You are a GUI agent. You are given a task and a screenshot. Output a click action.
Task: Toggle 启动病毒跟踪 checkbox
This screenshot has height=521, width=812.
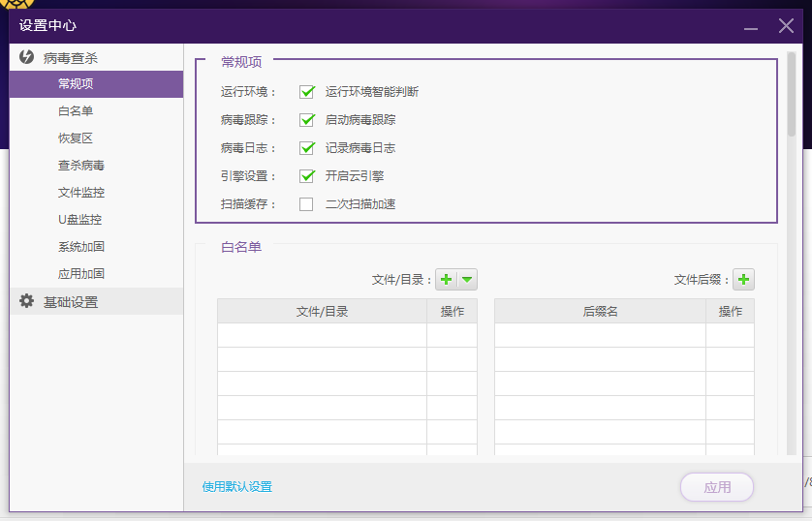(x=306, y=120)
